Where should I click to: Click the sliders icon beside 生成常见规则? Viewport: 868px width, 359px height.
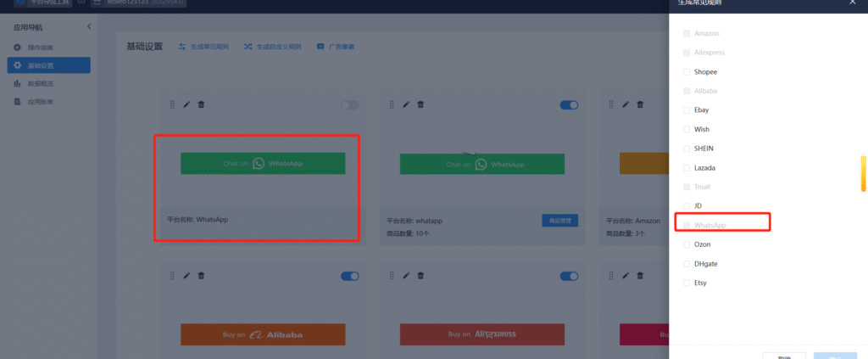pos(182,47)
